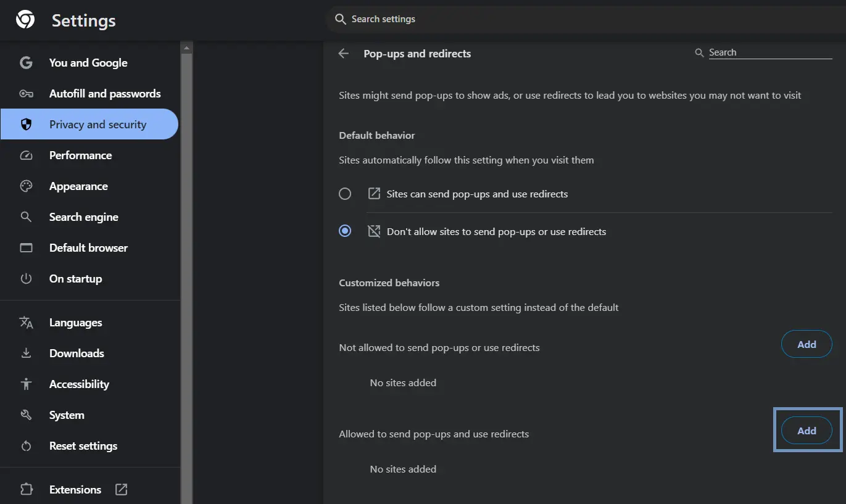Click the Extensions external link icon

tap(122, 490)
